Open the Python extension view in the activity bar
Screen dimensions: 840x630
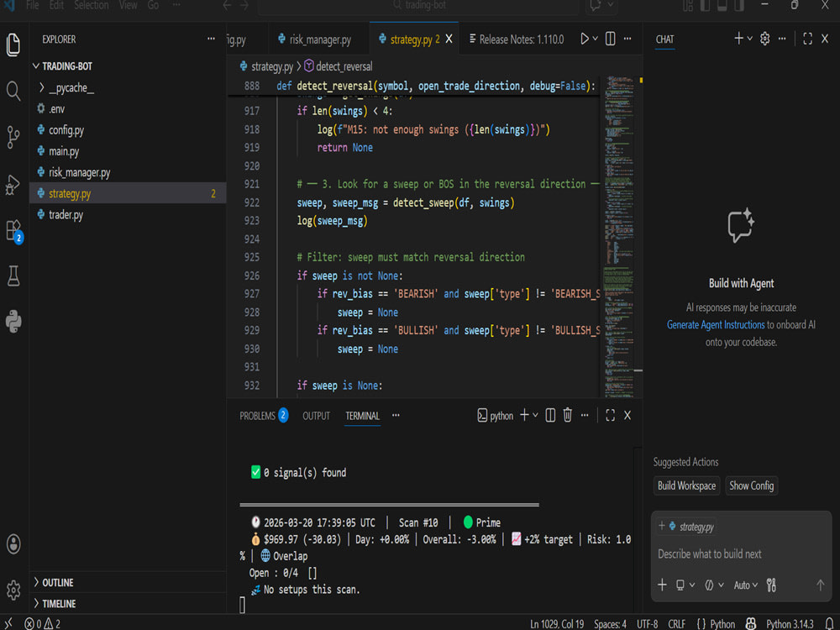13,322
